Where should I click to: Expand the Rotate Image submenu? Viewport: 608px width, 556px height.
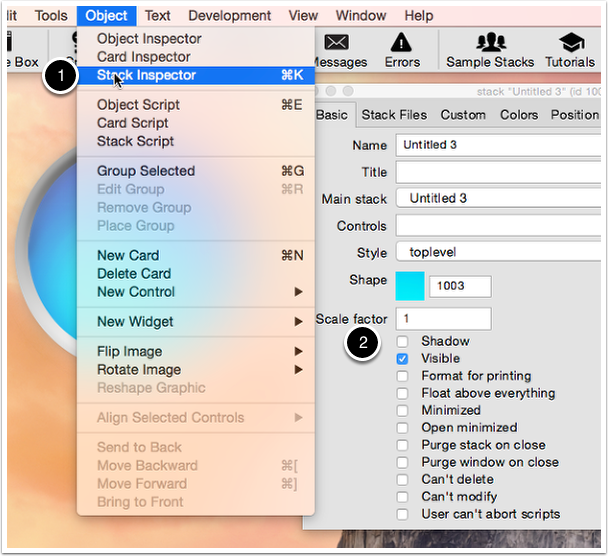point(196,370)
